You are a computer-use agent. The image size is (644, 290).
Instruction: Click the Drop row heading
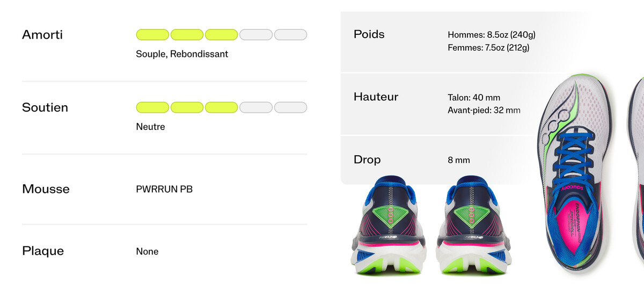point(367,160)
